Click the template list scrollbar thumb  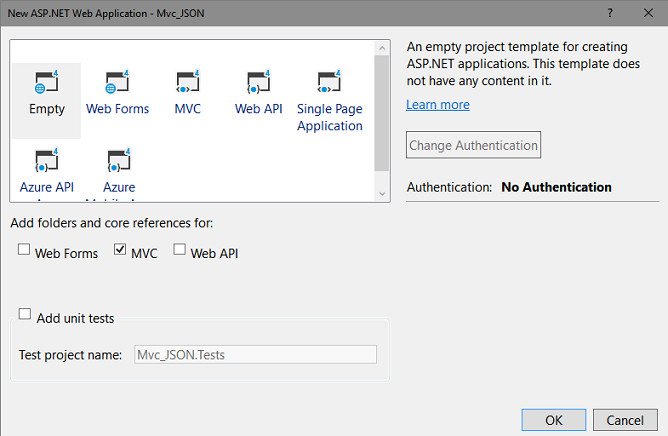382,113
